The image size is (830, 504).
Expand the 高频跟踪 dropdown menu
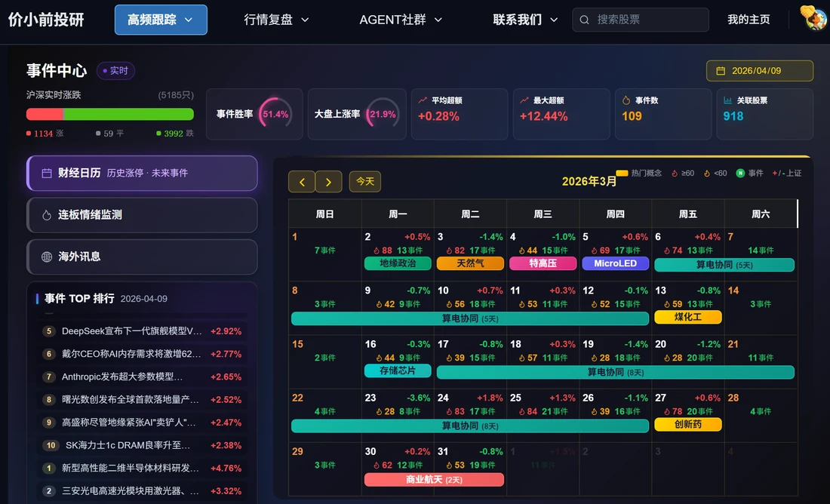tap(161, 20)
